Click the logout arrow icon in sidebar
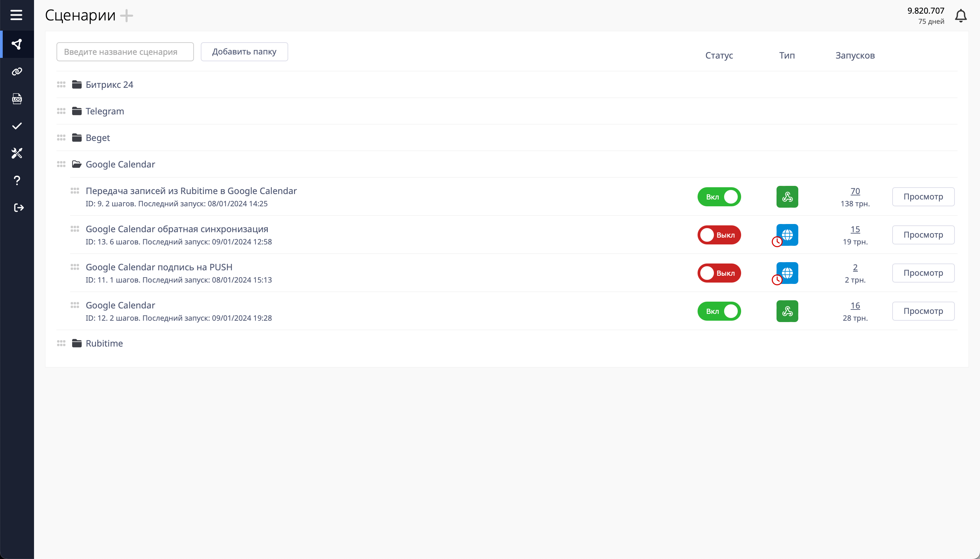980x559 pixels. click(18, 208)
